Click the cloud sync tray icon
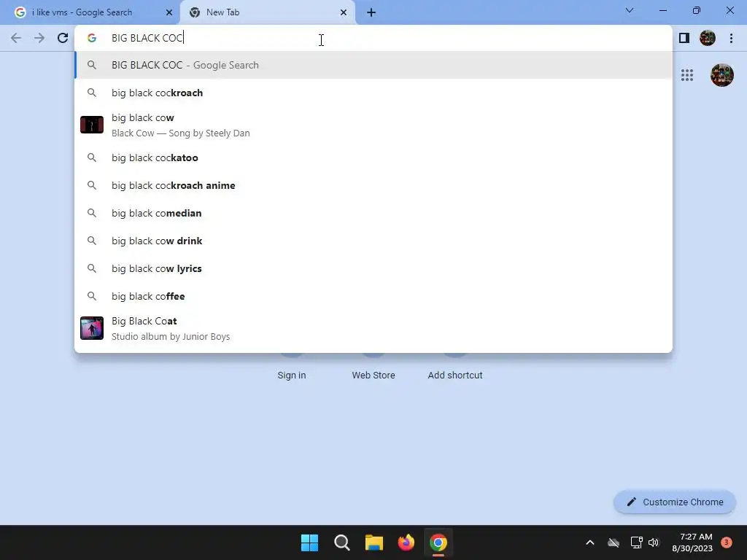The image size is (747, 560). (x=614, y=542)
